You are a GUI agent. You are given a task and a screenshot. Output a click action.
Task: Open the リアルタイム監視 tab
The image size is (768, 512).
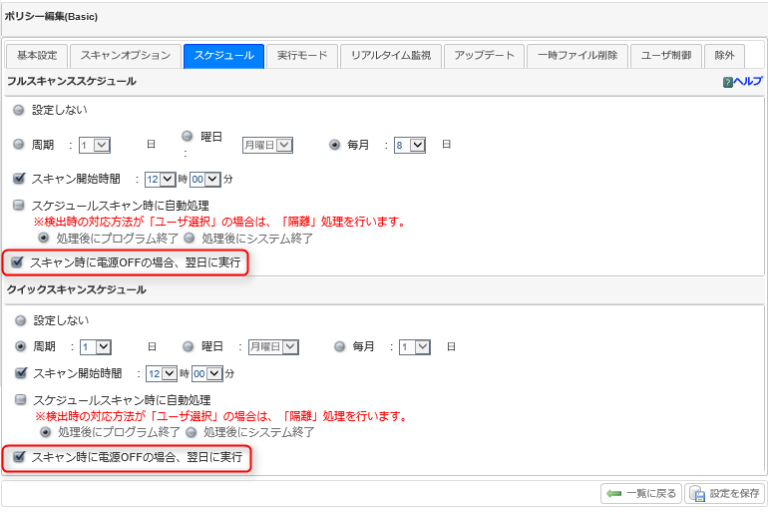pyautogui.click(x=391, y=56)
